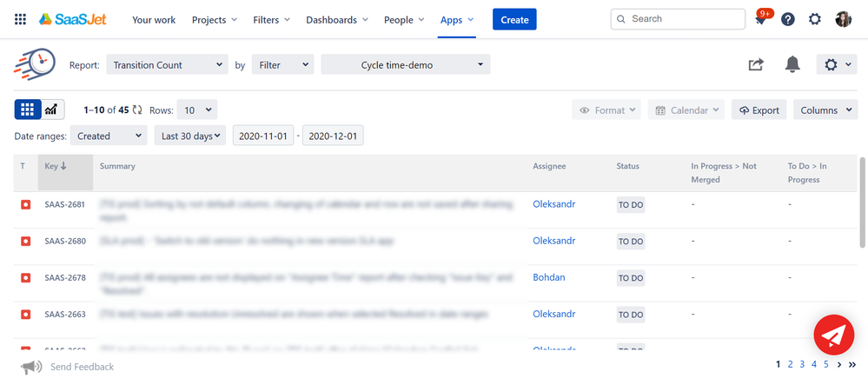Switch to chart view
Screen dimensions: 868x392
coord(53,110)
